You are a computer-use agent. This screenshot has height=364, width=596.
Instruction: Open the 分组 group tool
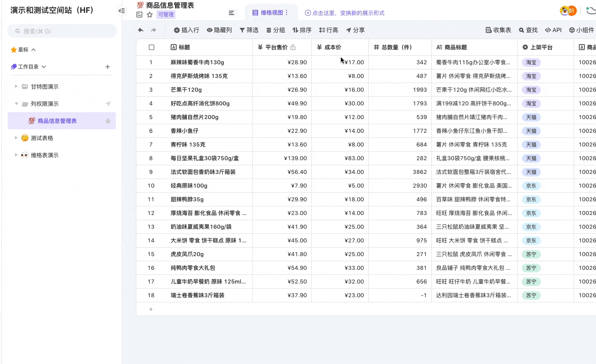click(x=276, y=30)
